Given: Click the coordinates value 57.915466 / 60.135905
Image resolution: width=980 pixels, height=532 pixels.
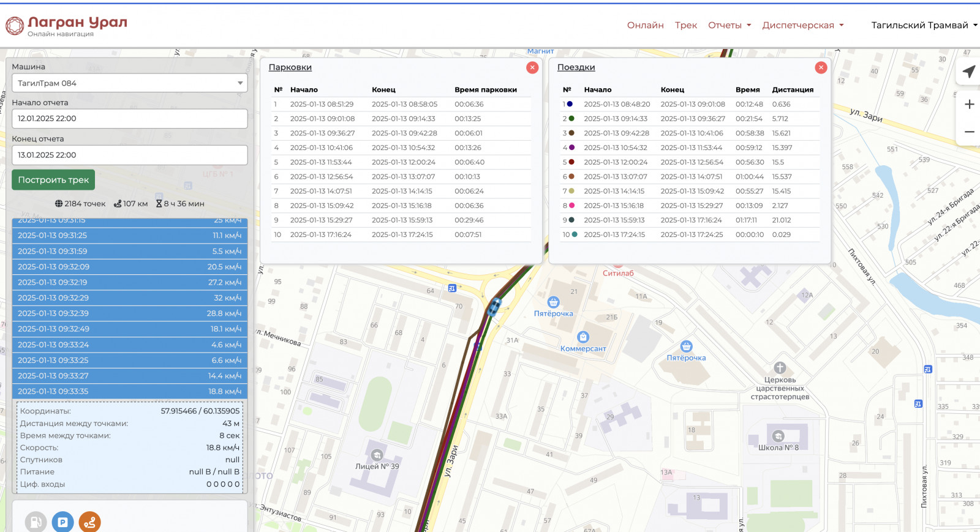Looking at the screenshot, I should [200, 411].
